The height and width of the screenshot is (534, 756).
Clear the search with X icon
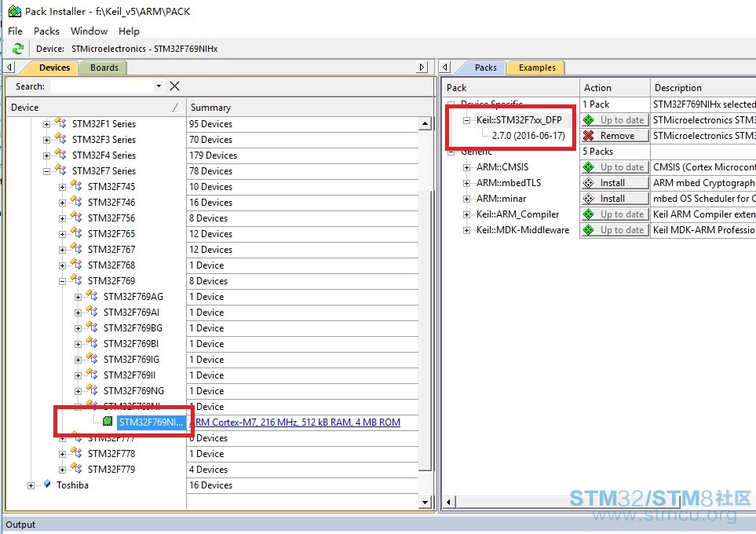tap(174, 86)
